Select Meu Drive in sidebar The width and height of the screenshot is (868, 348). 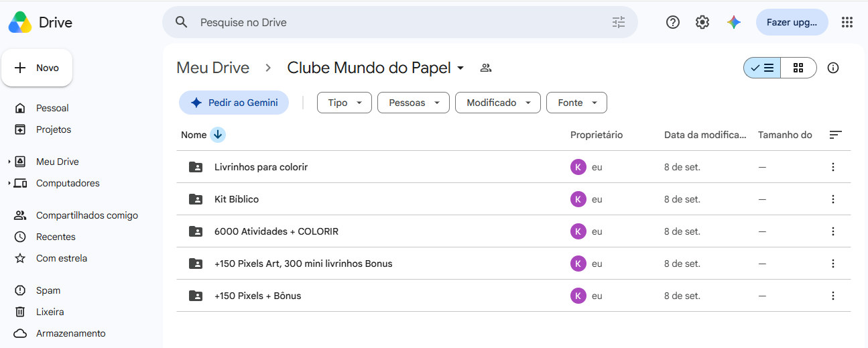(x=58, y=162)
